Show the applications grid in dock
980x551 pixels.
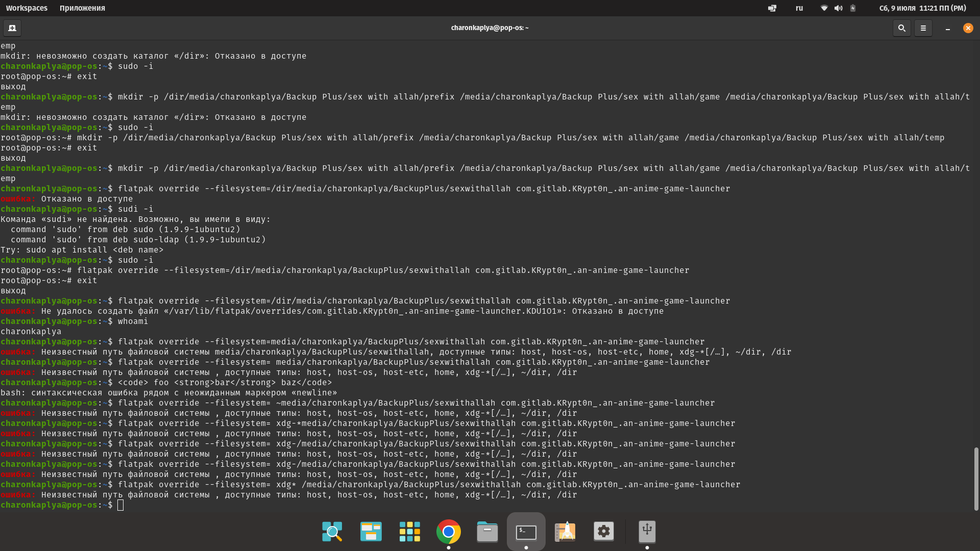[x=410, y=532]
